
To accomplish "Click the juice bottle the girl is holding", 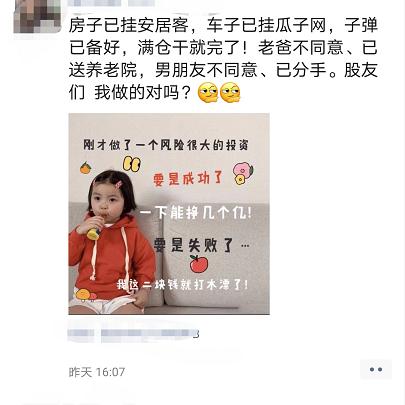I will [94, 229].
